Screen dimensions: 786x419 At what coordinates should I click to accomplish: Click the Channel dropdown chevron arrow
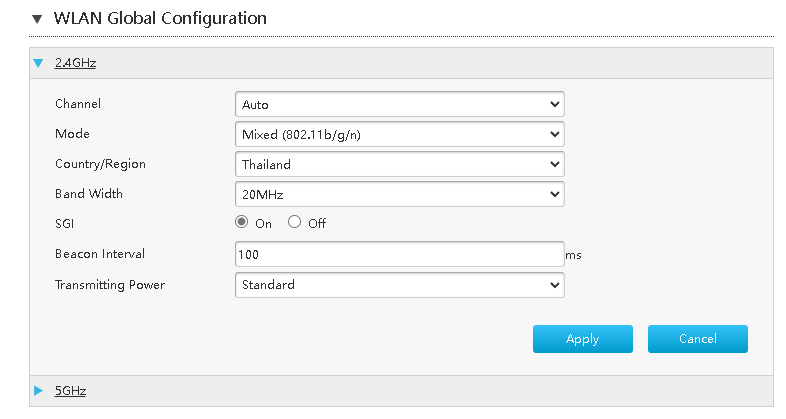pos(554,104)
